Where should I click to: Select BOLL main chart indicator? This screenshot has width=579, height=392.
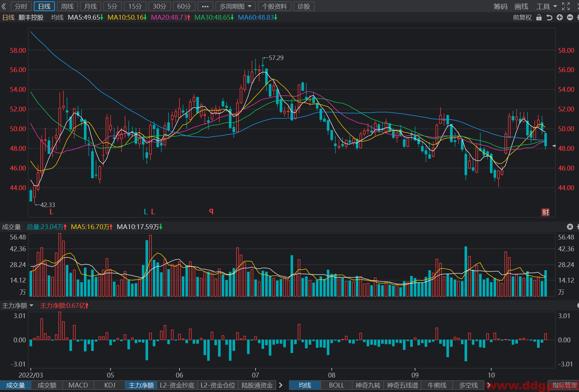click(x=337, y=385)
